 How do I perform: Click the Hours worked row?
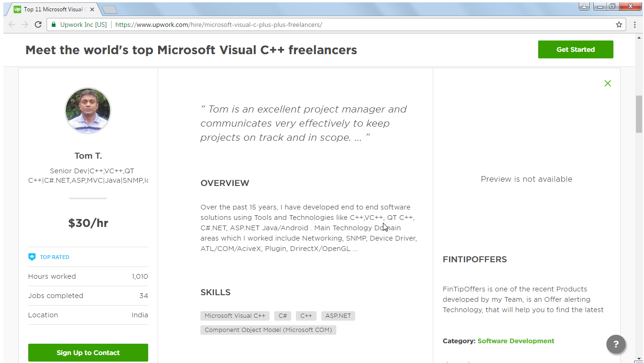pyautogui.click(x=88, y=276)
